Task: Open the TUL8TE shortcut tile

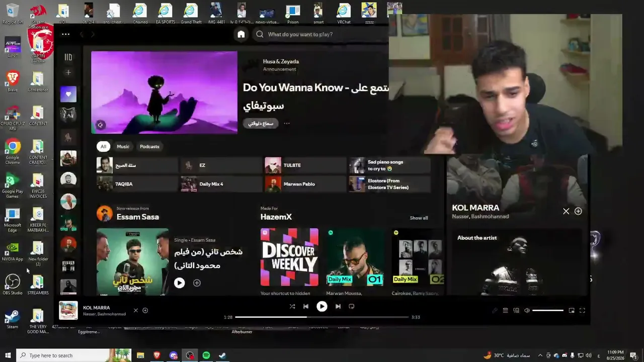Action: click(306, 165)
